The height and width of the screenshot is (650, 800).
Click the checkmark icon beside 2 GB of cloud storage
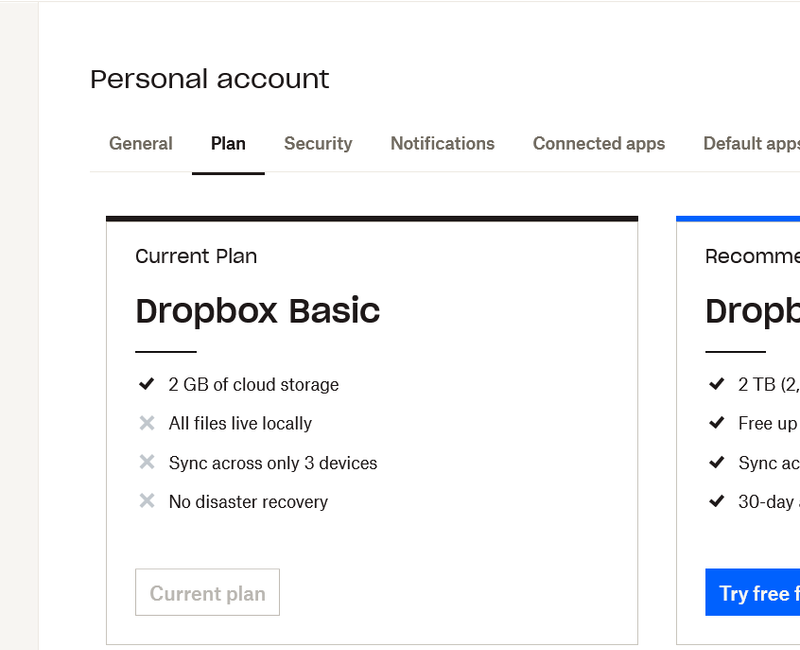(147, 384)
